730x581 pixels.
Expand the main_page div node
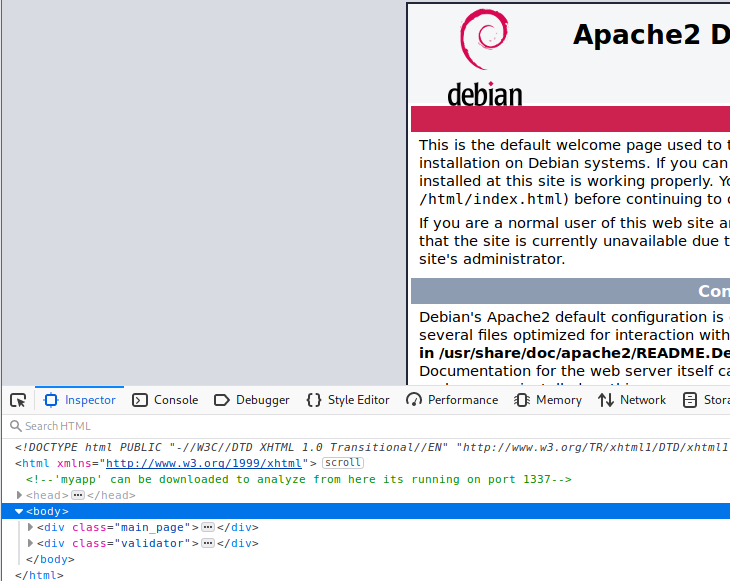click(x=30, y=527)
